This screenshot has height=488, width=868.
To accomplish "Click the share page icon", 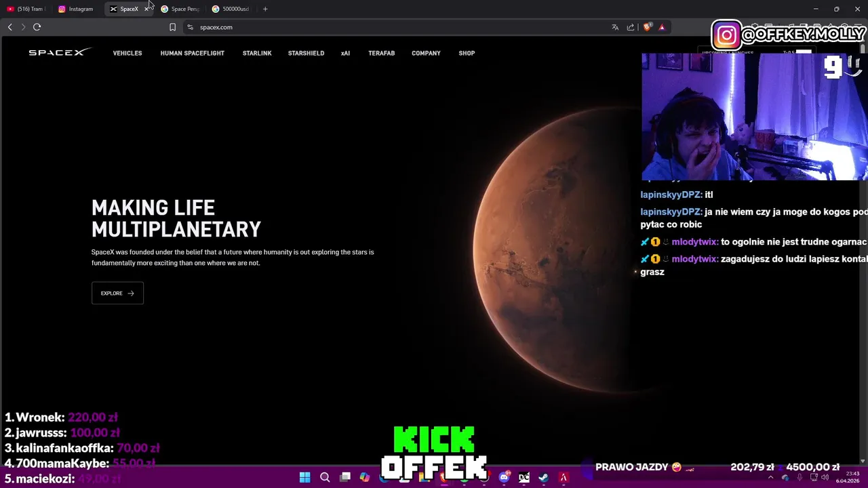I will point(631,27).
